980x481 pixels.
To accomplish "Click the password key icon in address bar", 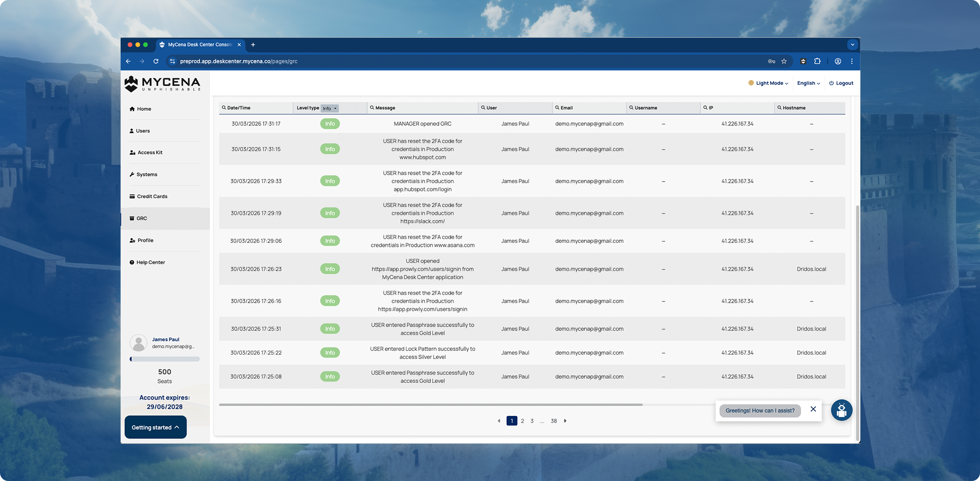I will click(771, 61).
